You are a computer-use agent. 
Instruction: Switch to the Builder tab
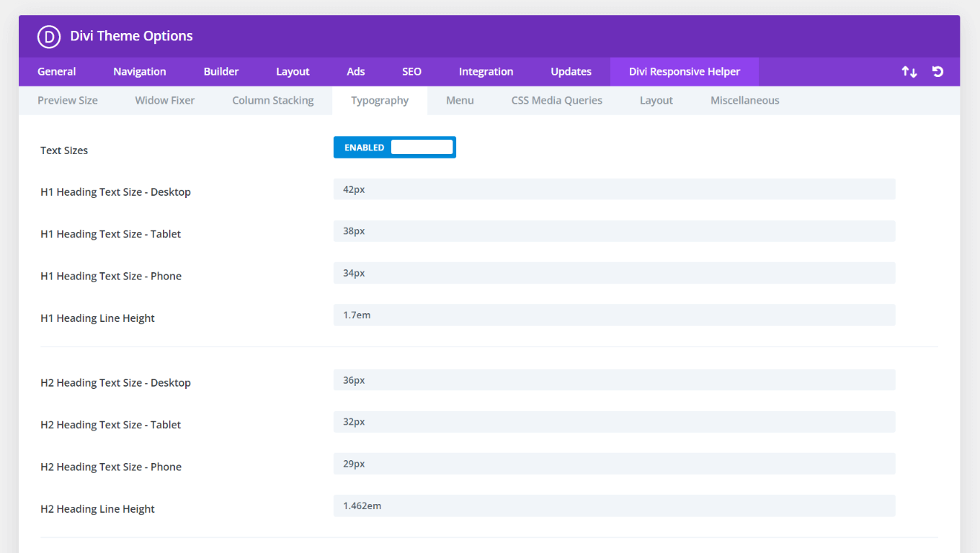221,72
